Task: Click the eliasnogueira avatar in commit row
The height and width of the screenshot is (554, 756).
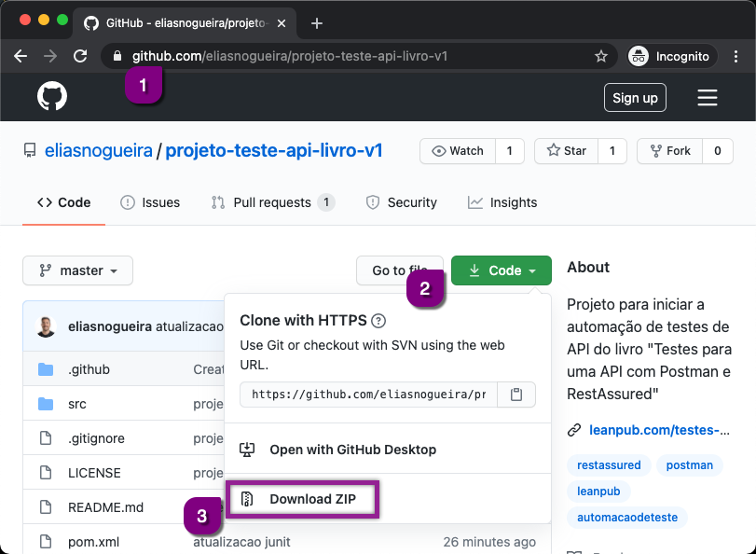Action: (x=46, y=326)
